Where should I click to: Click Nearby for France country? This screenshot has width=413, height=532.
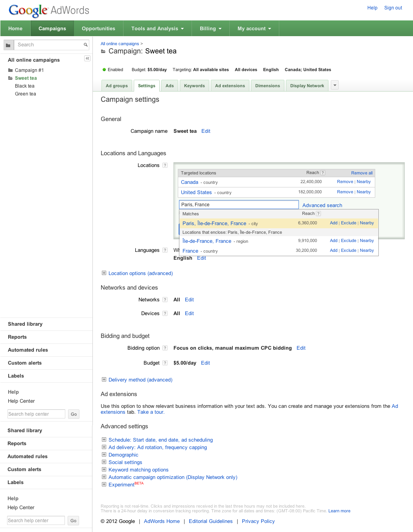[367, 250]
